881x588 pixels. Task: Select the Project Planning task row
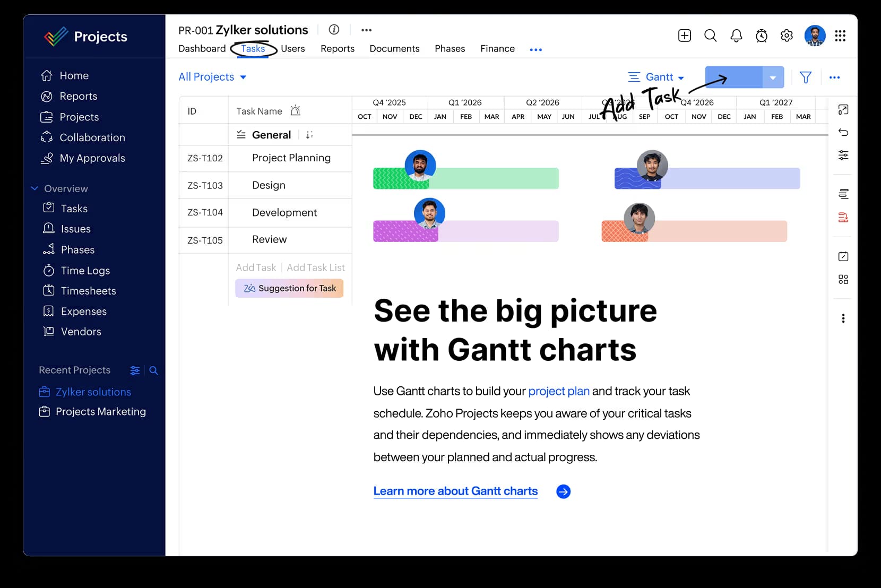pyautogui.click(x=265, y=158)
